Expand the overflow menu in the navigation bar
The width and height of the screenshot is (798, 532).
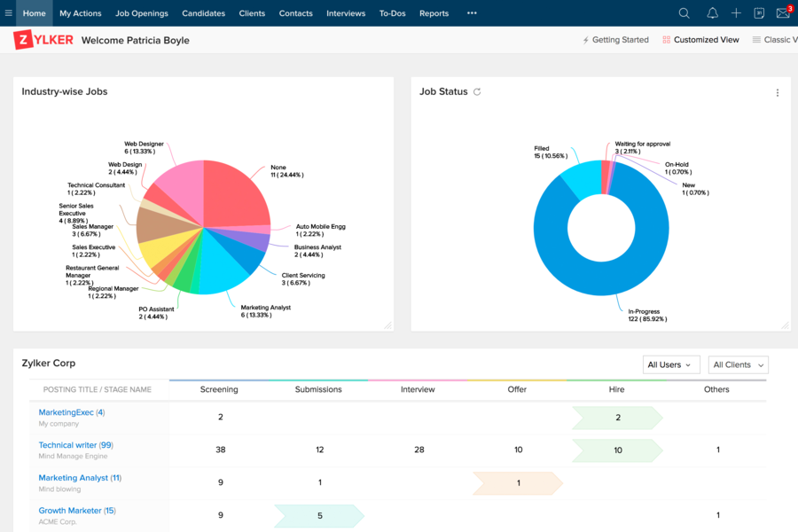[x=472, y=13]
